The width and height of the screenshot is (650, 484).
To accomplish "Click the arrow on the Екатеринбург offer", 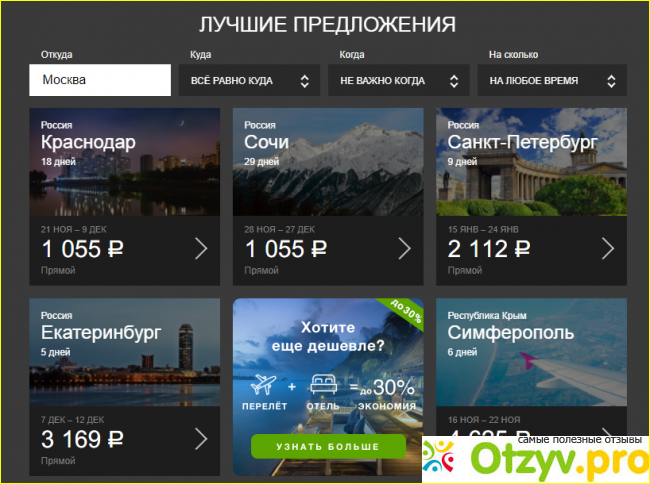I will click(x=201, y=439).
